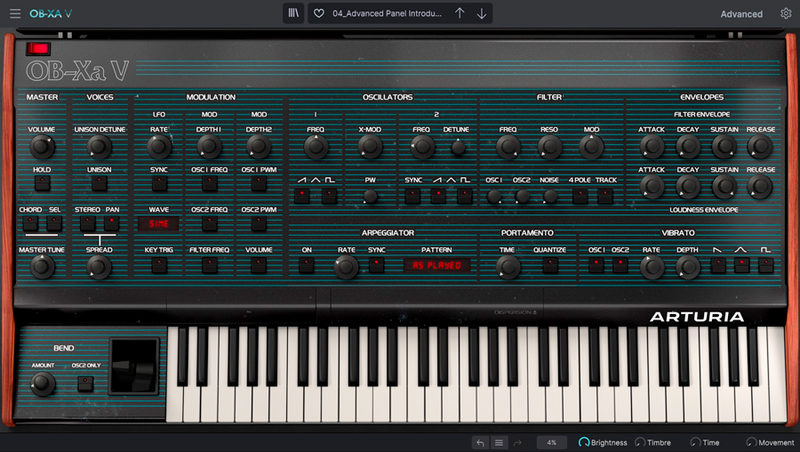Toggle the arpeggiator SYNC button

(x=377, y=265)
